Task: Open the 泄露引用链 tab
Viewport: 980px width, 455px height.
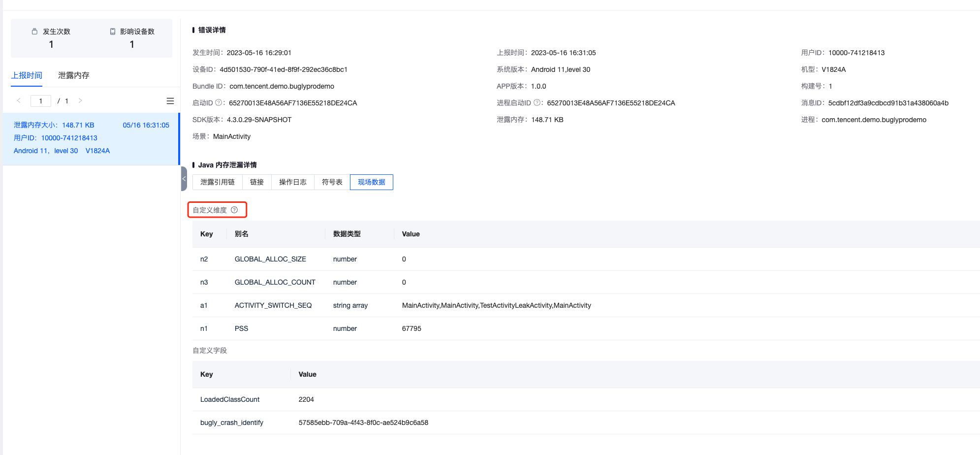Action: [217, 182]
